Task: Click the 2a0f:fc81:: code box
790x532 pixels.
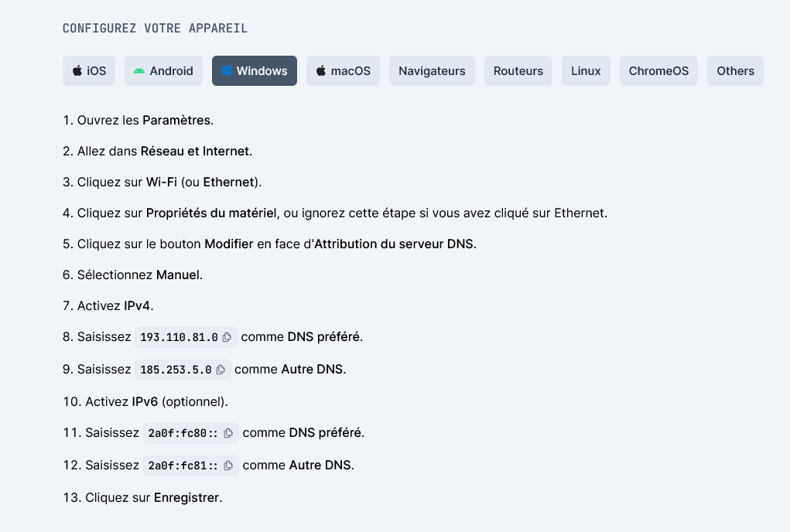Action: click(x=177, y=465)
